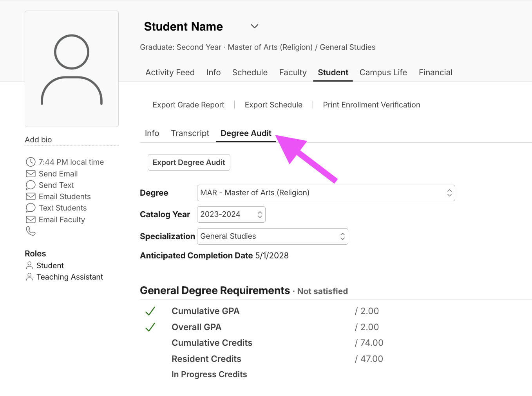This screenshot has width=532, height=396.
Task: Click the Anticipated Completion Date 5/1/2028
Action: (x=214, y=256)
